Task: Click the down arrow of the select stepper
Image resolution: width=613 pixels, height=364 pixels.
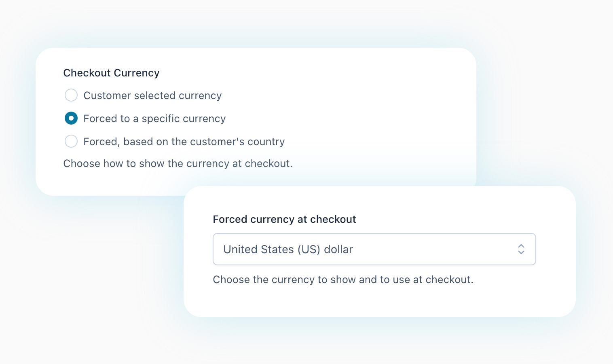Action: pos(521,253)
